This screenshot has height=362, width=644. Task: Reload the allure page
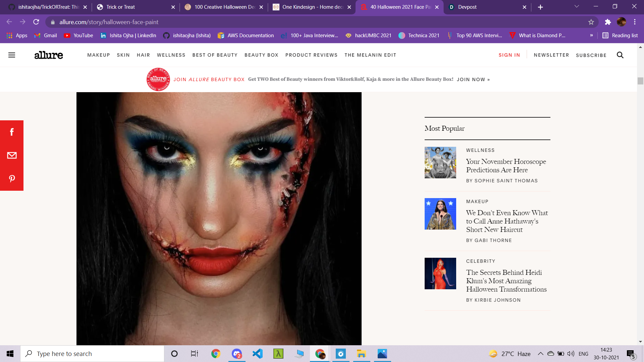click(36, 22)
